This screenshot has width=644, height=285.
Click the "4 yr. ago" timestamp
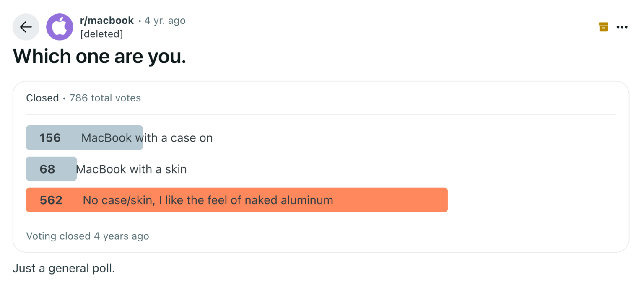(165, 21)
